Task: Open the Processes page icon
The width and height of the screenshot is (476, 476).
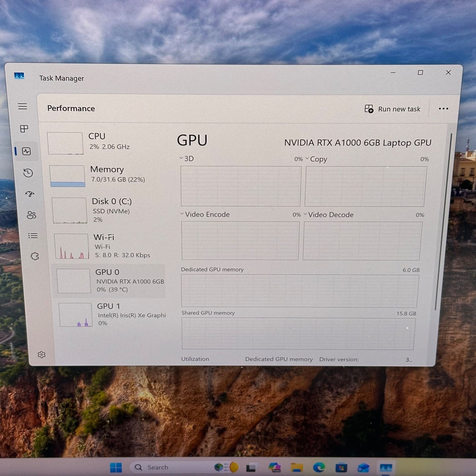Action: click(x=24, y=129)
